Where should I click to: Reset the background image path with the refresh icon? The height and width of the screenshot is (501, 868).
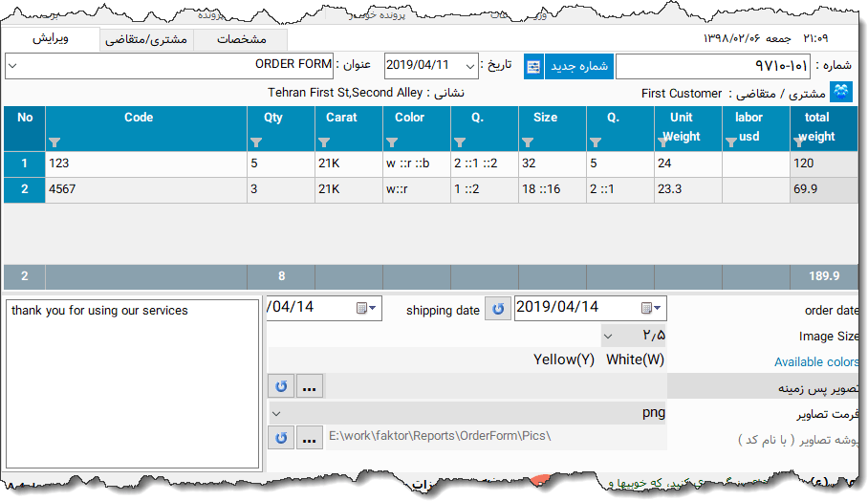coord(281,387)
